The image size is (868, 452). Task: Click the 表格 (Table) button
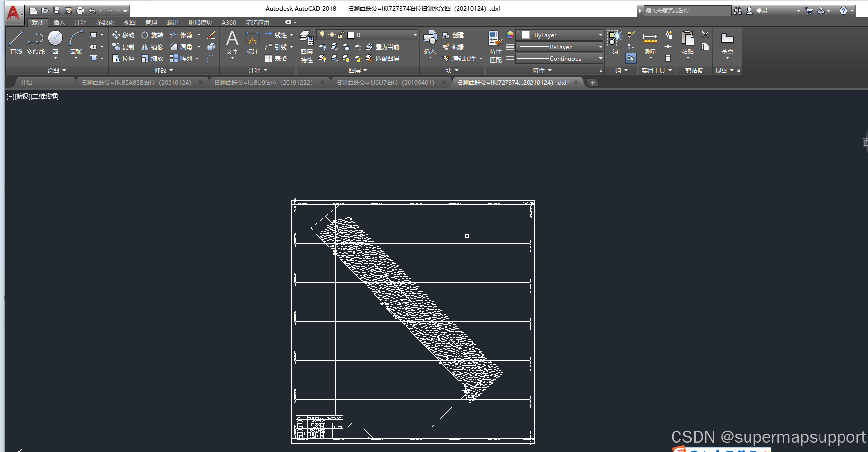coord(276,58)
